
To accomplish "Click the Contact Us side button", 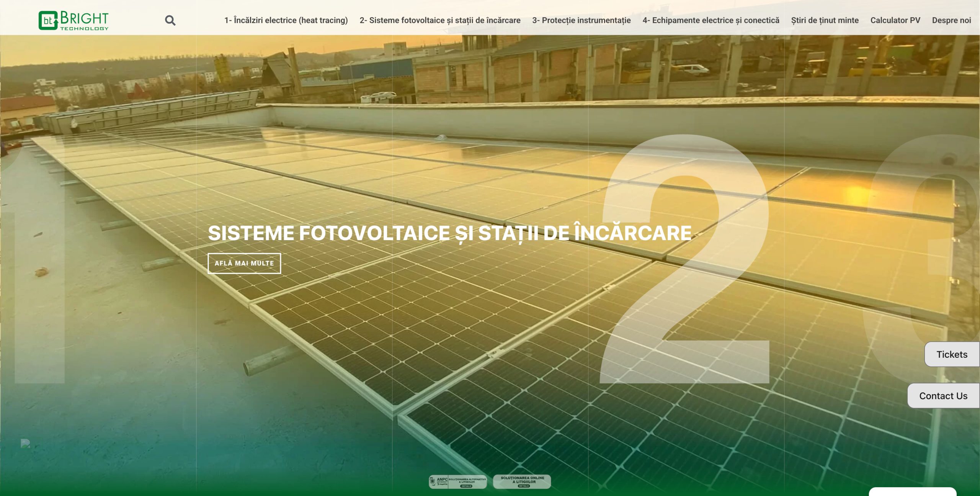I will click(x=944, y=396).
